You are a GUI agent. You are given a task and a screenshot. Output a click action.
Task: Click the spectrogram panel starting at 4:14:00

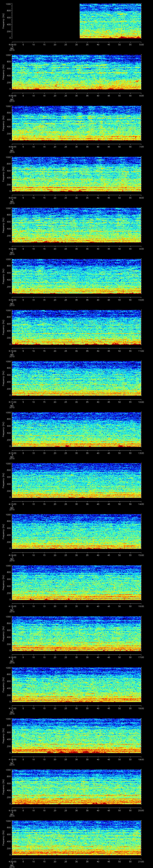click(77, 532)
